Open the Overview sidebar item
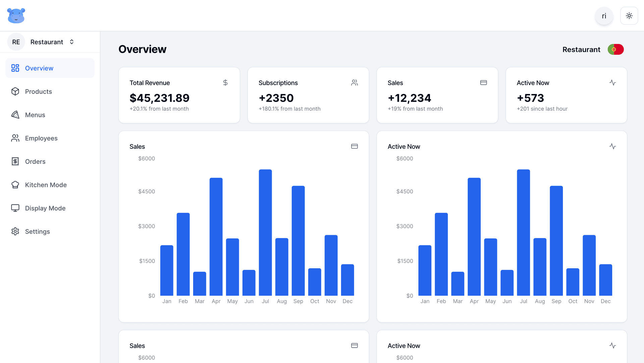Viewport: 644px width, 363px height. click(x=50, y=68)
